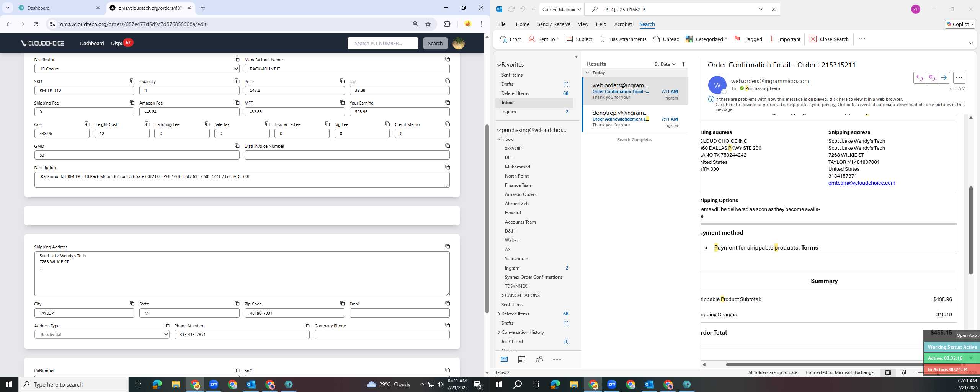The width and height of the screenshot is (980, 392).
Task: Collapse the Favorites section
Action: [499, 65]
